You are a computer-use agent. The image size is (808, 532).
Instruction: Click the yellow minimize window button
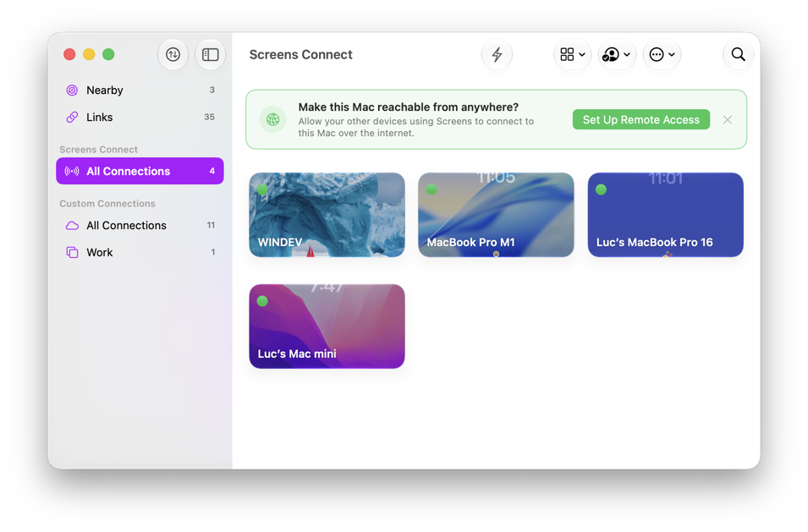click(x=89, y=54)
